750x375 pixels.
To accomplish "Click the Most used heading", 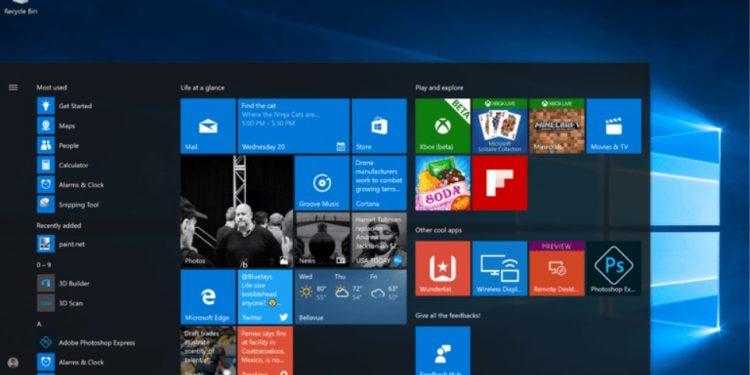I will 52,88.
